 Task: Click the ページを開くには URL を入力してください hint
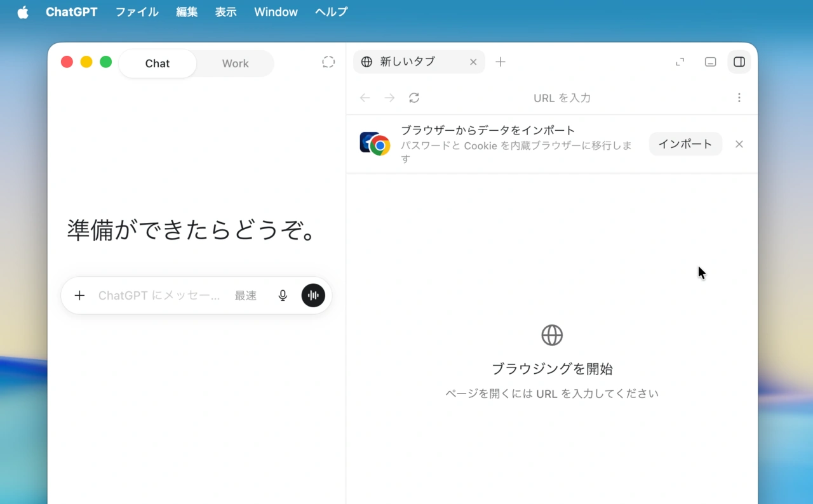pos(552,394)
